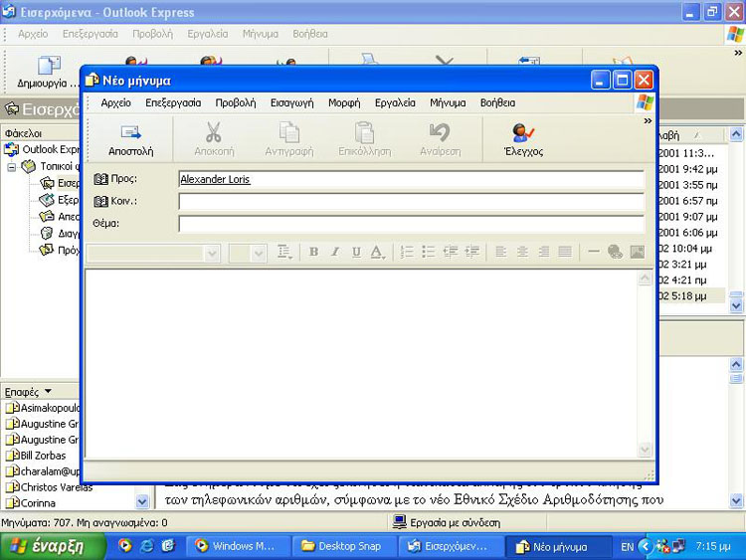Switch to Windows Media Player taskbar button
Screen dimensions: 746x560
click(x=237, y=546)
